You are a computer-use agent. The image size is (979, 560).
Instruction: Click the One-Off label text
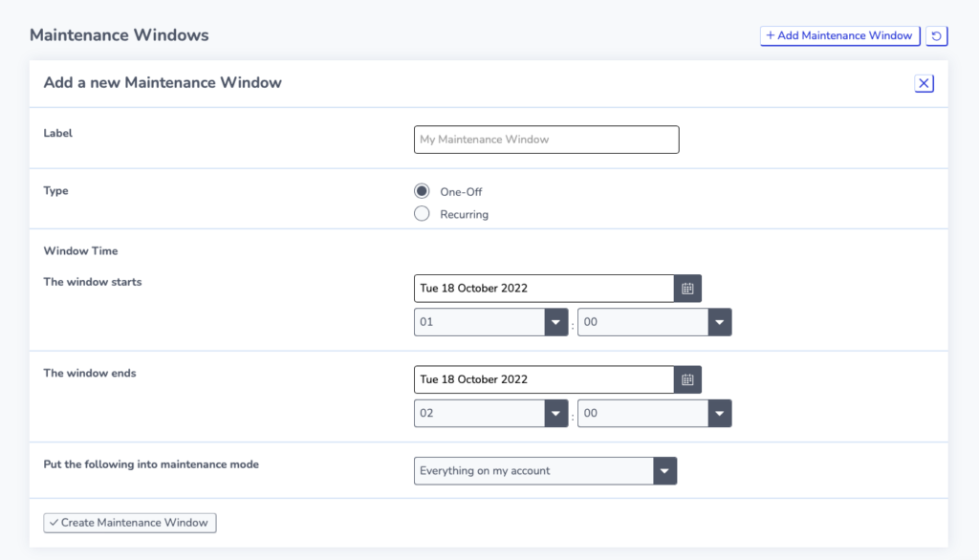[461, 192]
